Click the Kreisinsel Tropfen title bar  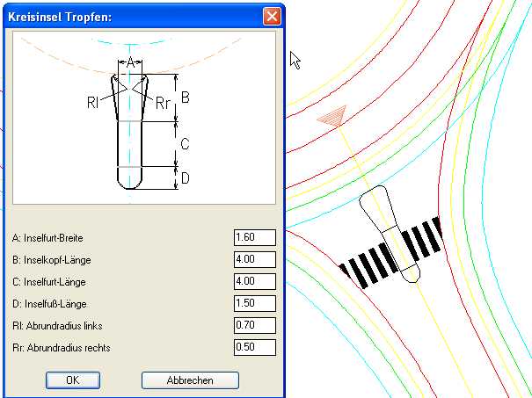[x=132, y=16]
